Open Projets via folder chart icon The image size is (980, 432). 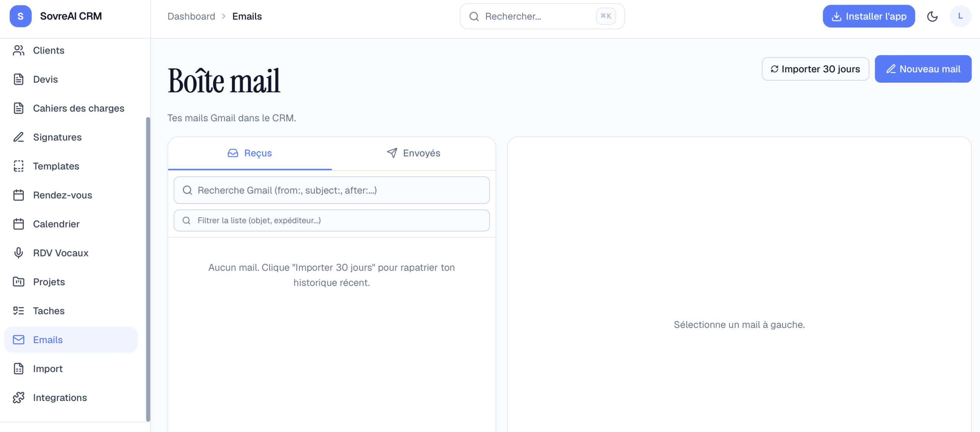(18, 282)
